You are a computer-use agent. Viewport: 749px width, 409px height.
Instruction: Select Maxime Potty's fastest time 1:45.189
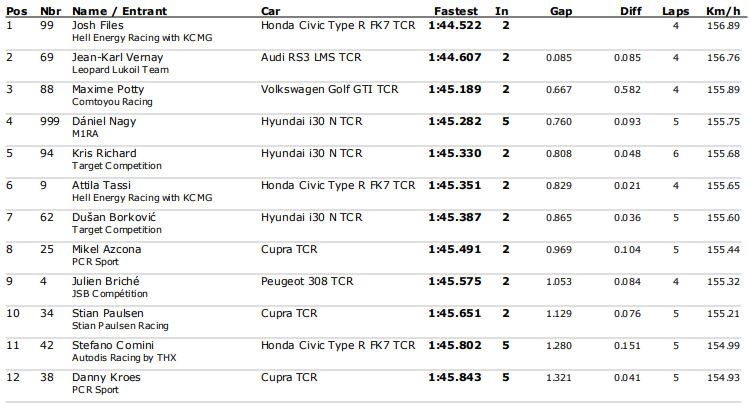455,89
